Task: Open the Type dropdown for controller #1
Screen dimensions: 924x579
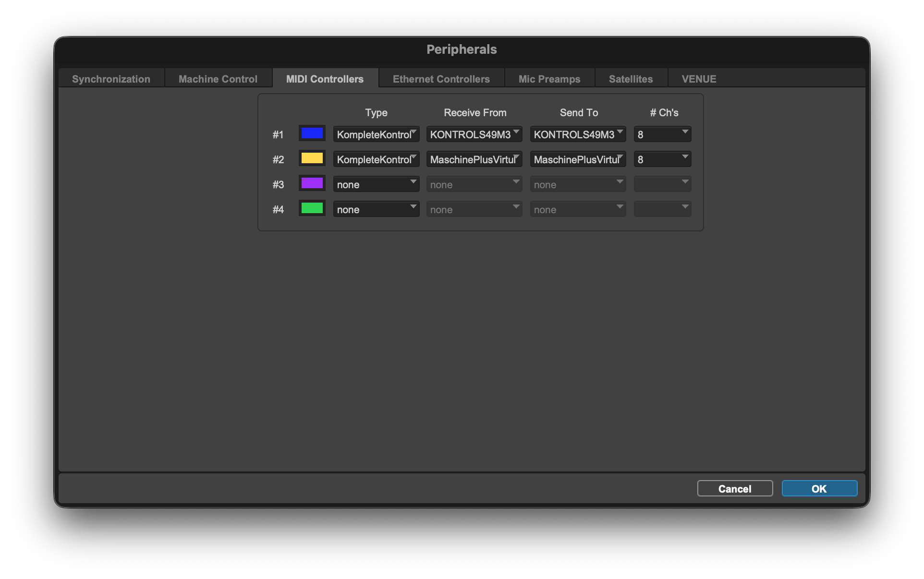Action: click(x=376, y=134)
